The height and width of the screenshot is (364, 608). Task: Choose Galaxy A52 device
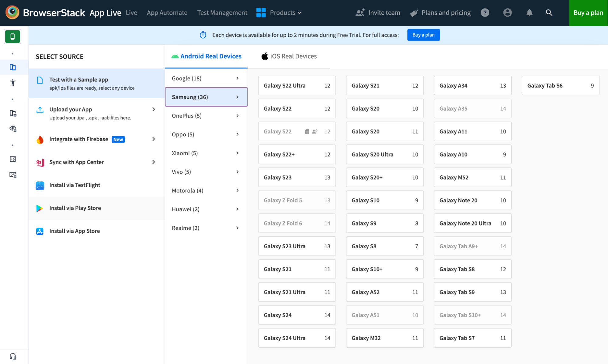(x=385, y=292)
